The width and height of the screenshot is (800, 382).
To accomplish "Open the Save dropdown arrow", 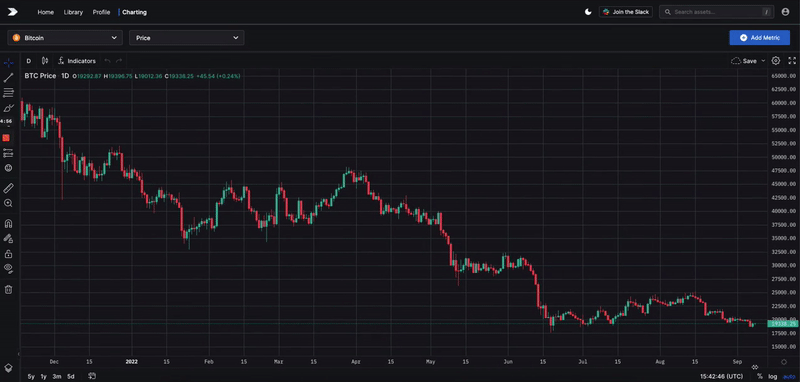I will point(763,61).
